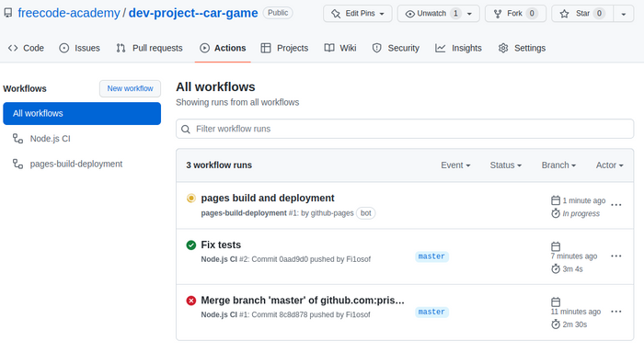This screenshot has height=364, width=644.
Task: Click the search magnifier icon in filter box
Action: point(186,130)
